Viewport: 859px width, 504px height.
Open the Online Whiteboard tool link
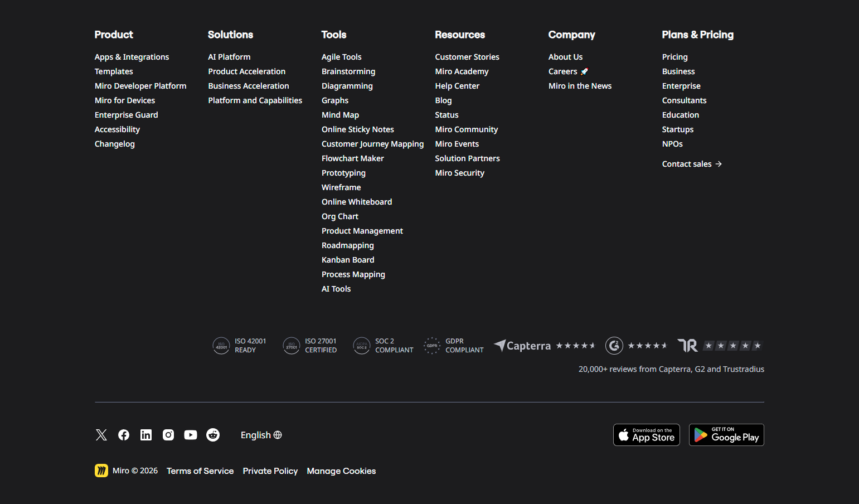(357, 201)
